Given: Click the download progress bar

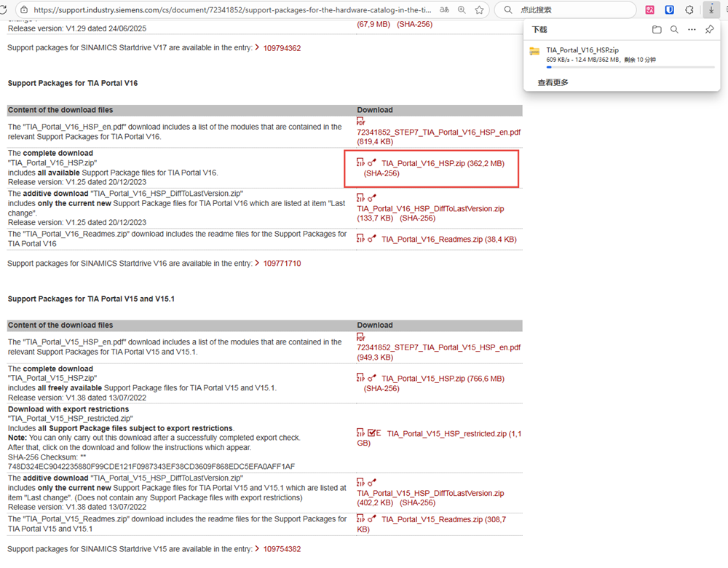Looking at the screenshot, I should 630,67.
